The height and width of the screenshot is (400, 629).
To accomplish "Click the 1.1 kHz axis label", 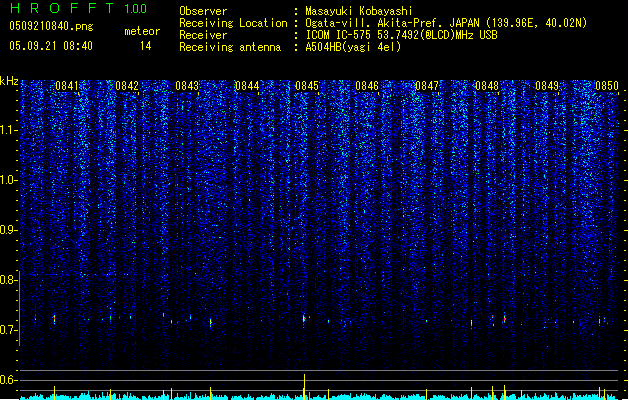I will (8, 130).
